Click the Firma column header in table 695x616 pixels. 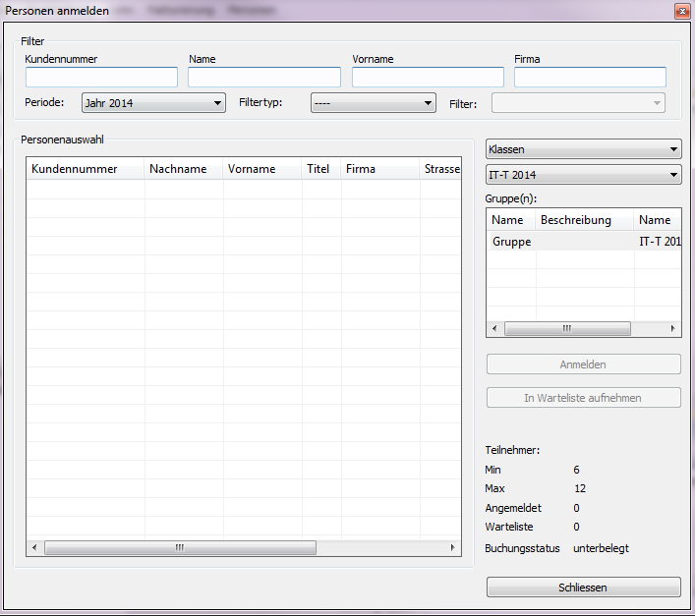coord(379,169)
